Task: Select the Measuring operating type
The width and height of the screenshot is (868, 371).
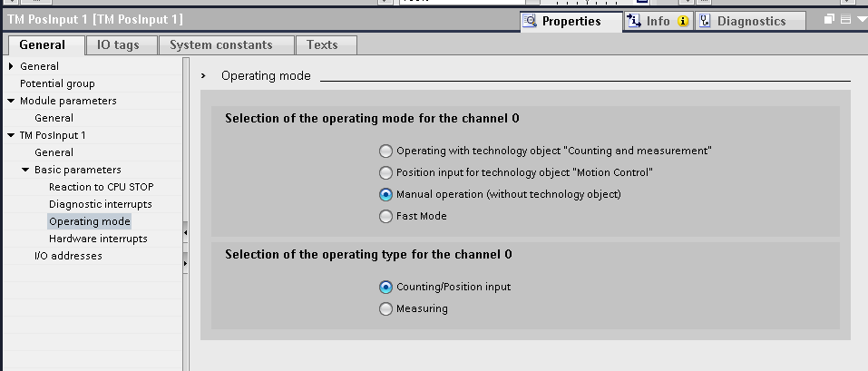Action: pyautogui.click(x=386, y=309)
